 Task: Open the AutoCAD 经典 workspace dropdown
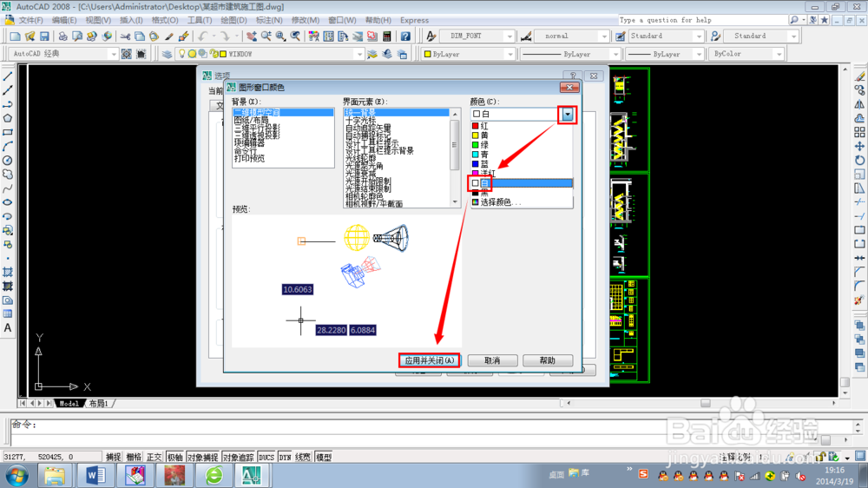pyautogui.click(x=114, y=54)
